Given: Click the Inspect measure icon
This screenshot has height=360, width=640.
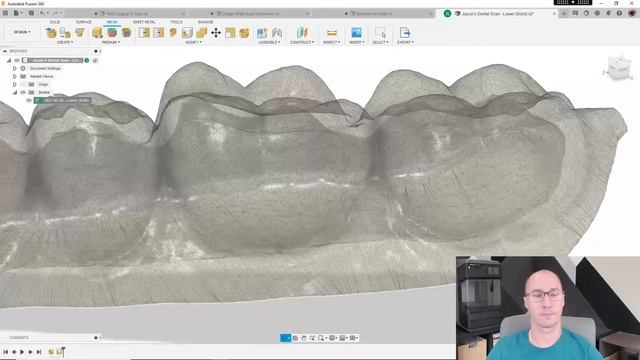Looking at the screenshot, I should [x=332, y=33].
